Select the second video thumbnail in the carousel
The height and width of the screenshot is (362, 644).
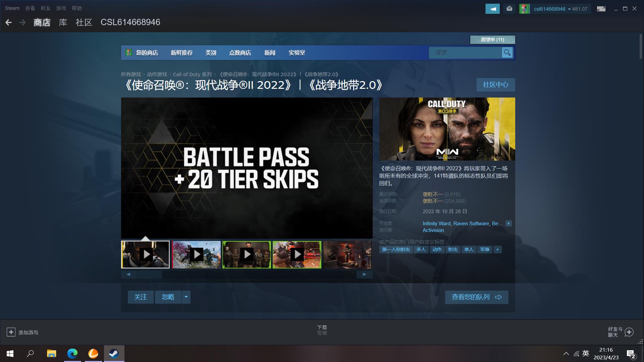(x=196, y=254)
